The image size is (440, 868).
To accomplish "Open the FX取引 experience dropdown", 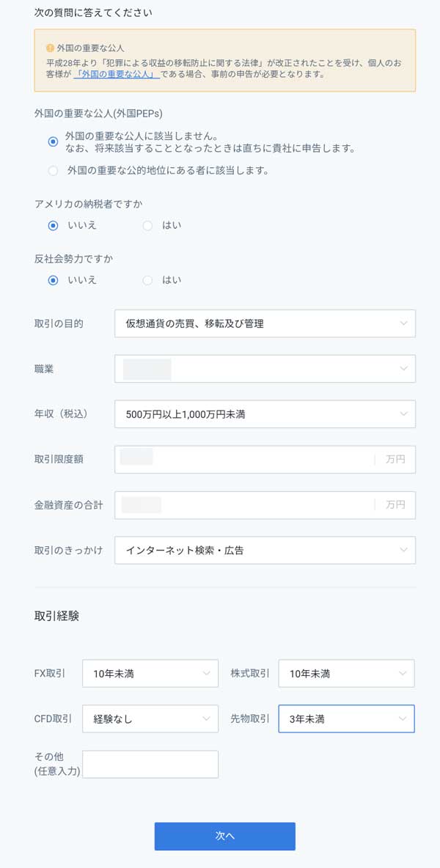I will coord(150,674).
